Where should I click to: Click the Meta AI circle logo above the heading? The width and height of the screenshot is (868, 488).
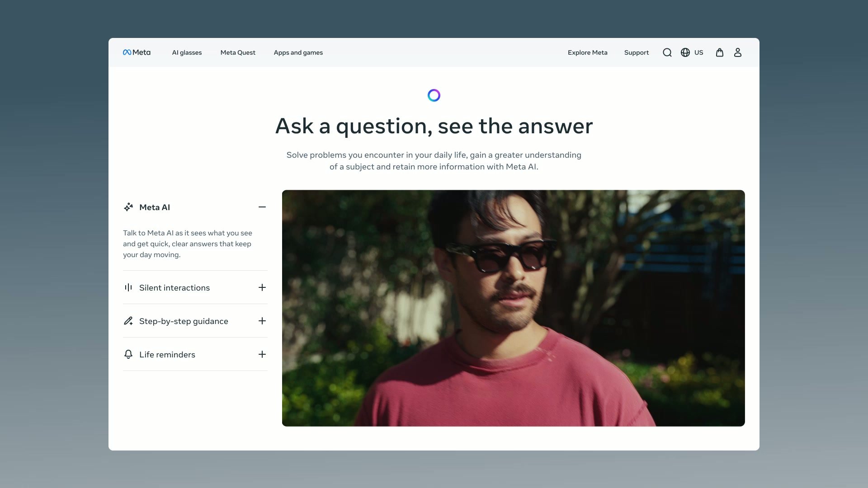434,95
